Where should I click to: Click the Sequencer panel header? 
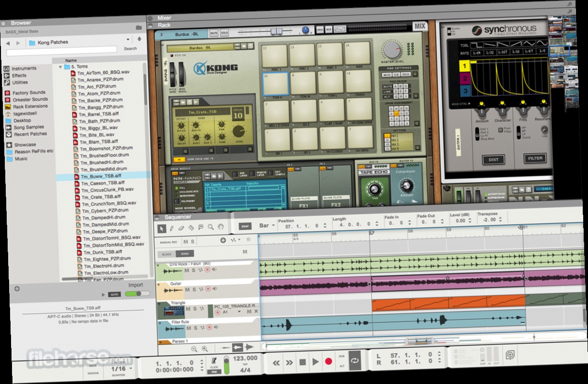pyautogui.click(x=177, y=217)
